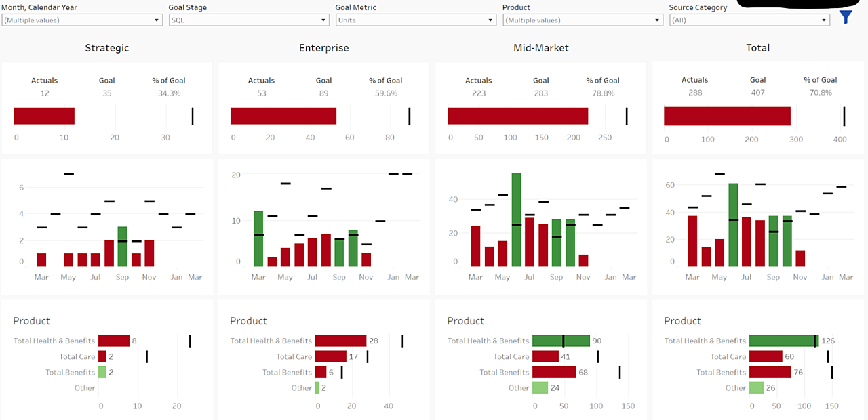
Task: Click Enterprise Total Care product bar
Action: pos(331,356)
